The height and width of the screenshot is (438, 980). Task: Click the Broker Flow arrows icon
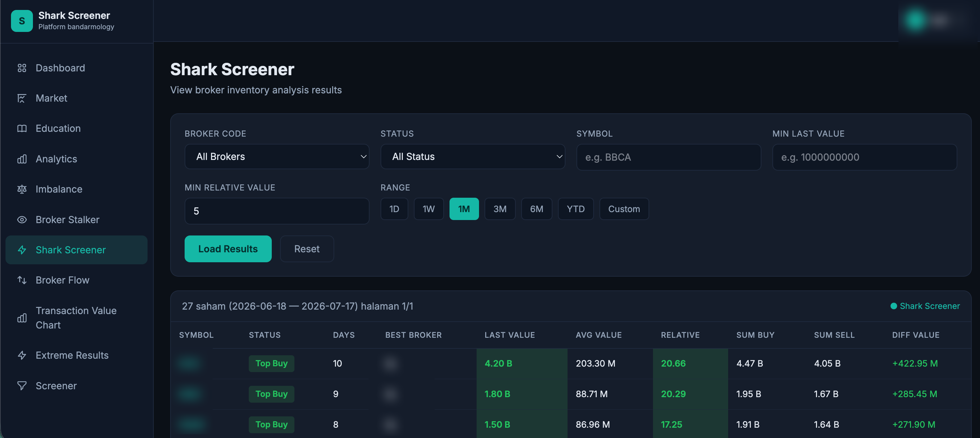tap(22, 280)
